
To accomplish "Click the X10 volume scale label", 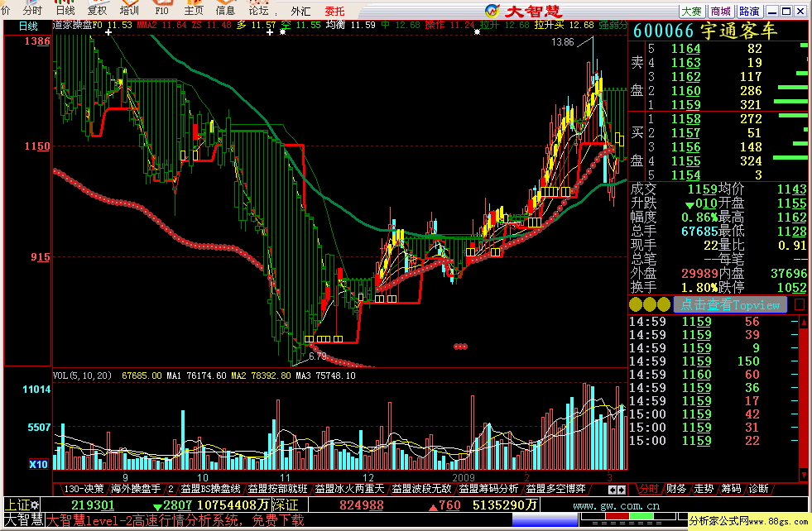I will (39, 464).
